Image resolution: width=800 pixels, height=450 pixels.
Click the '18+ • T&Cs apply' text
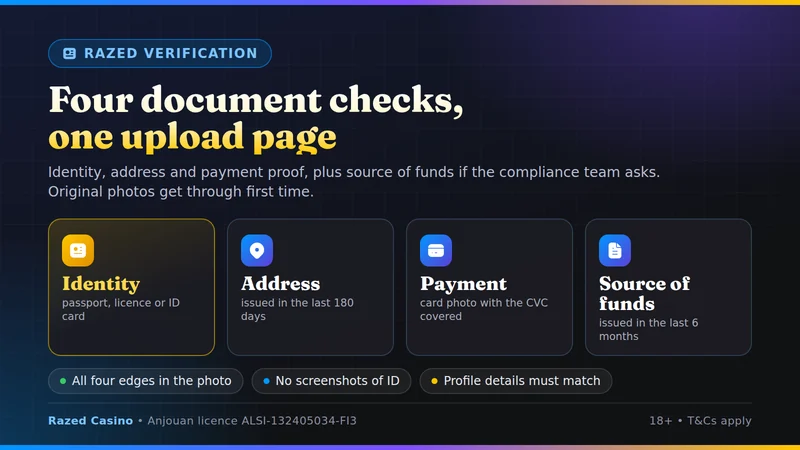[x=700, y=421]
